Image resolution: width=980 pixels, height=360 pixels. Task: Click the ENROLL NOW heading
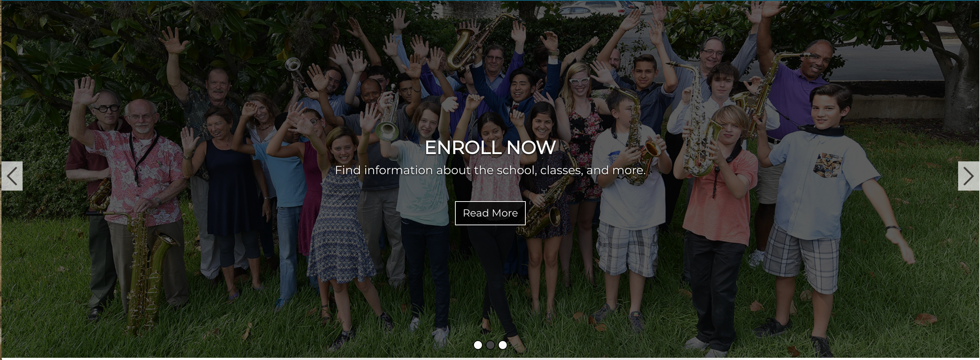pos(490,148)
